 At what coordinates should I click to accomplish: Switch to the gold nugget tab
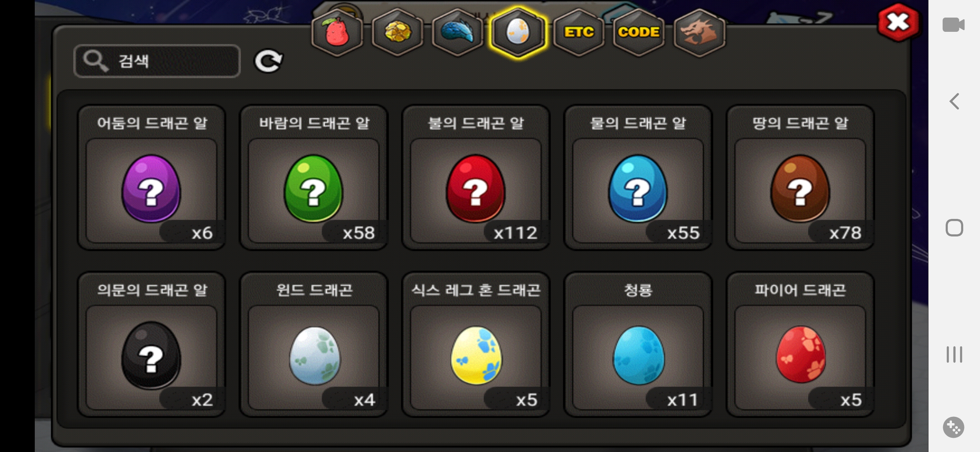[397, 32]
